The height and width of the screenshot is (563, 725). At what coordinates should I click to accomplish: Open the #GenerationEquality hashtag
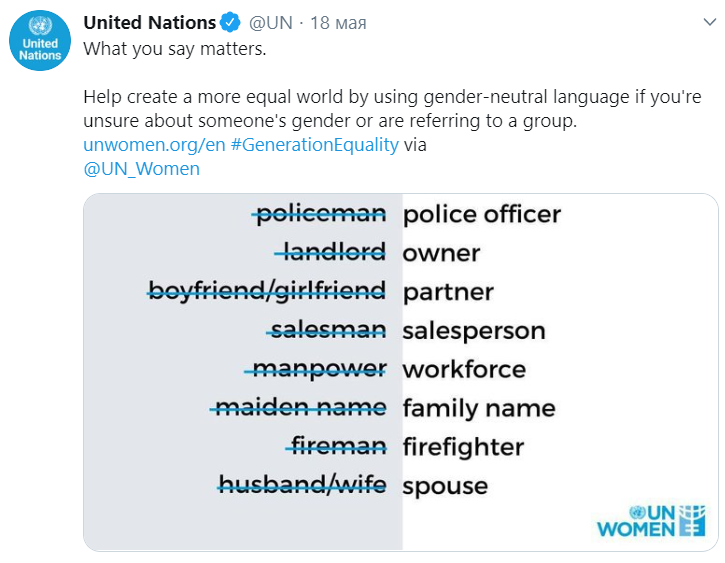[314, 145]
